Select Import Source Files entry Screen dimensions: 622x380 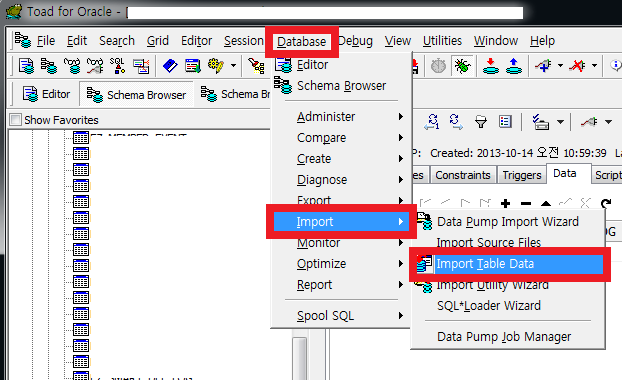click(489, 242)
